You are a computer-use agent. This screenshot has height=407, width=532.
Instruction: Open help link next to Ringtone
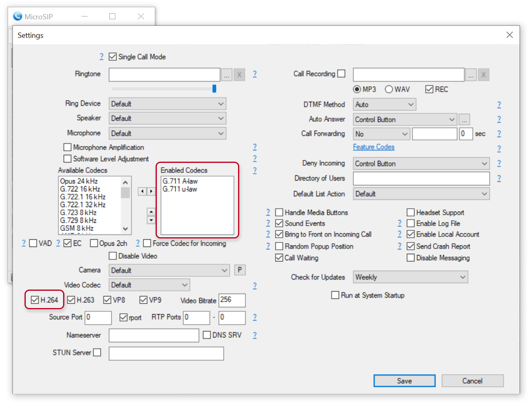pos(255,74)
